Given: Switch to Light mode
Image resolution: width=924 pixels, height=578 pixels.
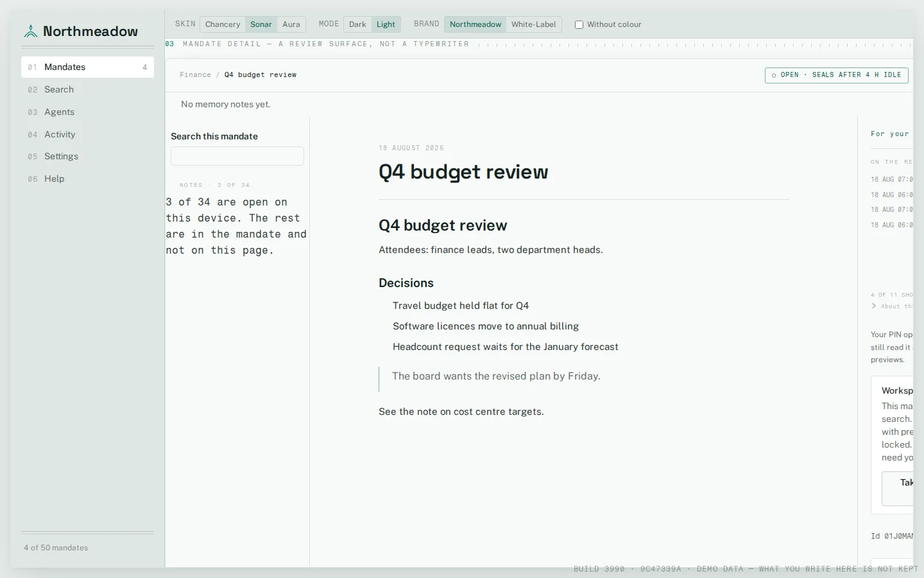Looking at the screenshot, I should coord(386,24).
